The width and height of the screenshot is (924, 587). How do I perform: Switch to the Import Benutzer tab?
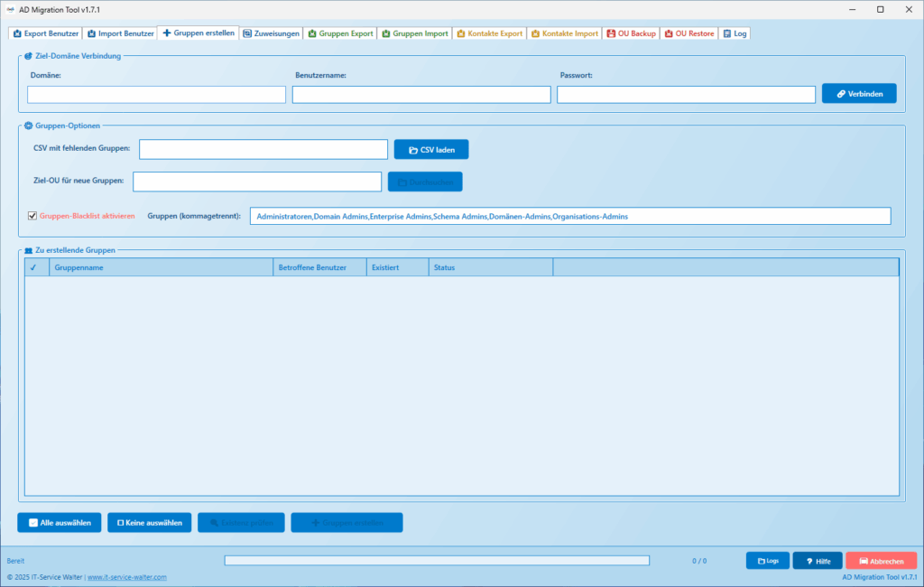point(120,33)
